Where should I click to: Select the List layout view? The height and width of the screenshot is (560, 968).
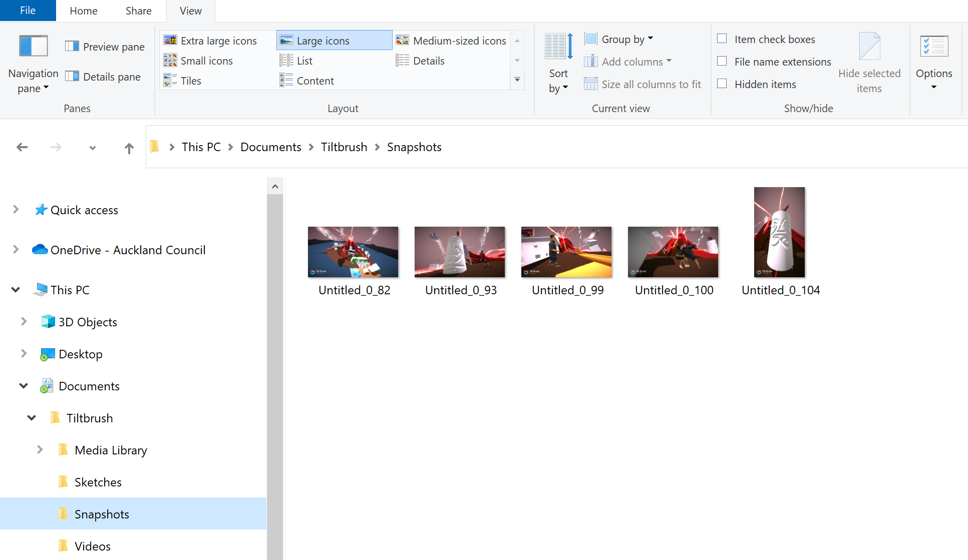pos(303,61)
